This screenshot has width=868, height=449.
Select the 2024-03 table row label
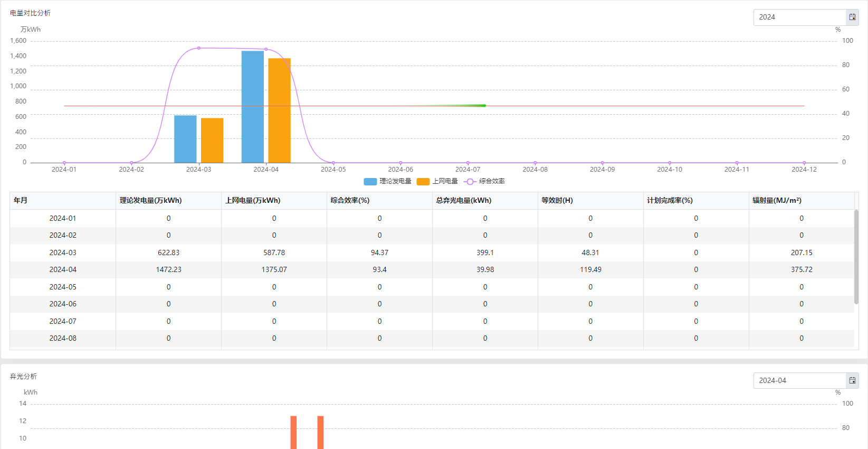click(63, 252)
